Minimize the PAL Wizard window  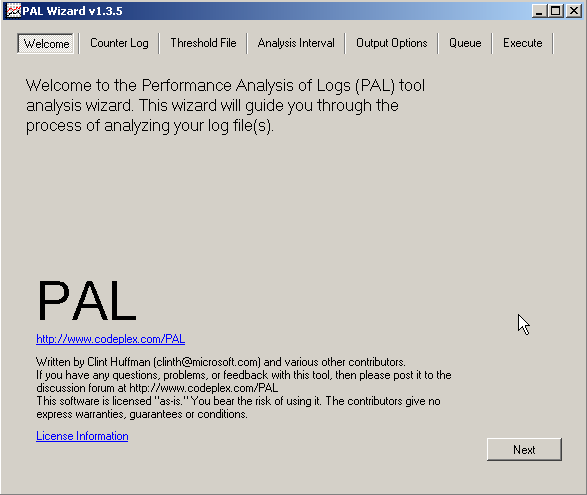coord(539,11)
